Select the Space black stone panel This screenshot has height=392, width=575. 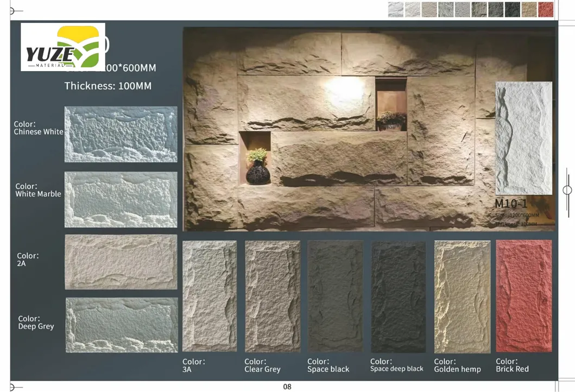point(335,296)
